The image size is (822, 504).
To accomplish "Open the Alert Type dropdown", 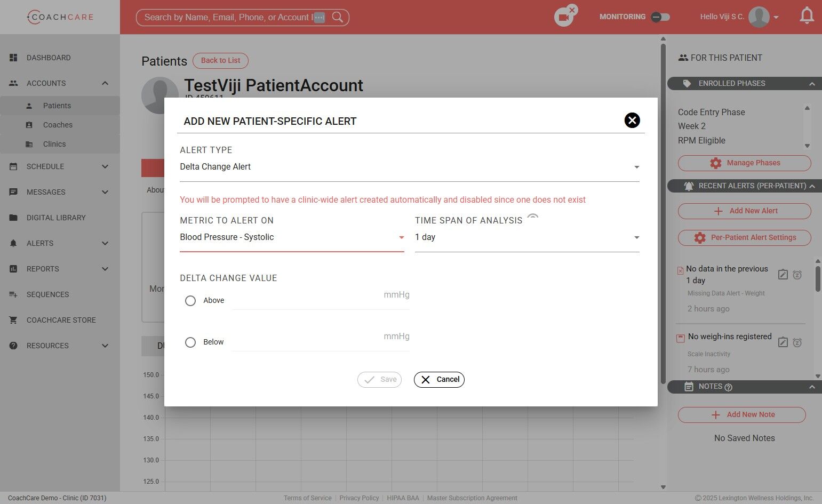I will pos(410,167).
